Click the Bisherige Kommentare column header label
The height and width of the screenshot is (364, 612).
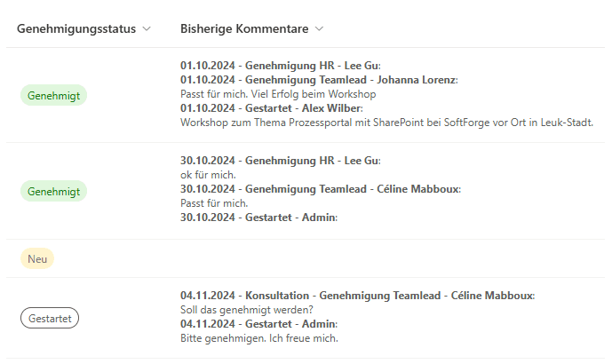244,28
